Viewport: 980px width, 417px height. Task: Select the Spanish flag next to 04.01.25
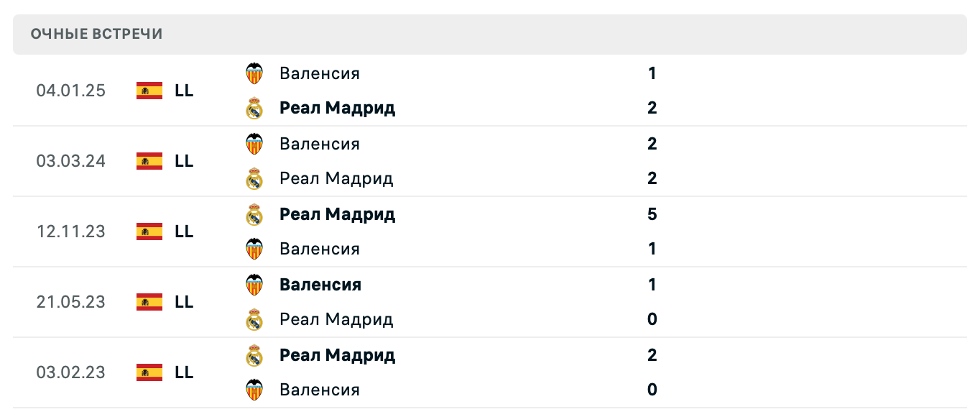(x=147, y=91)
